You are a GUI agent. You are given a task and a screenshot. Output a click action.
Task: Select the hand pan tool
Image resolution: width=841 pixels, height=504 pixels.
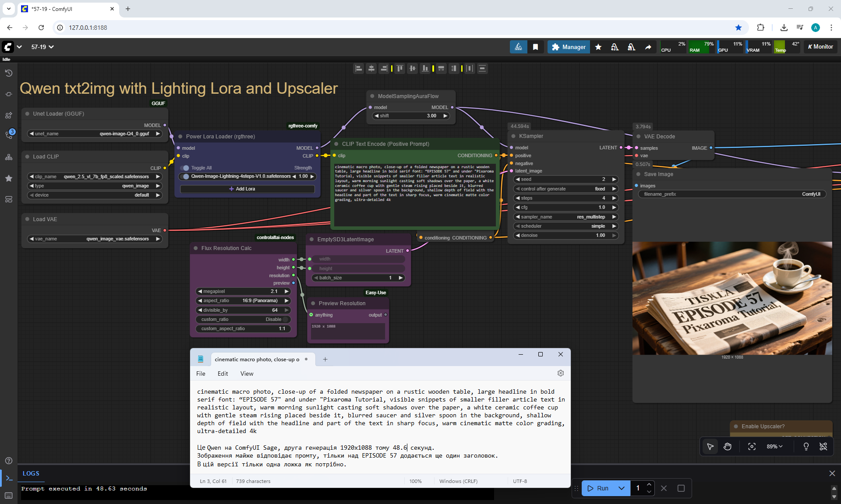[728, 446]
